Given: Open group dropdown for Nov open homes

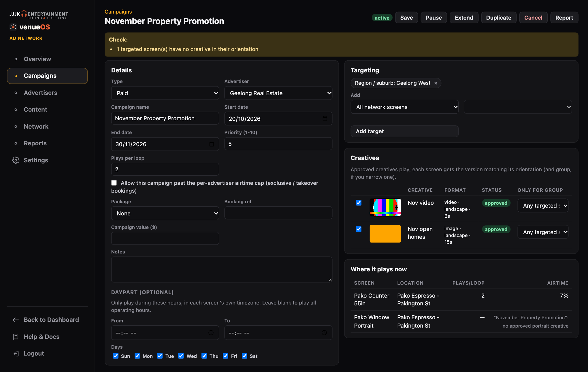Looking at the screenshot, I should click(x=543, y=232).
